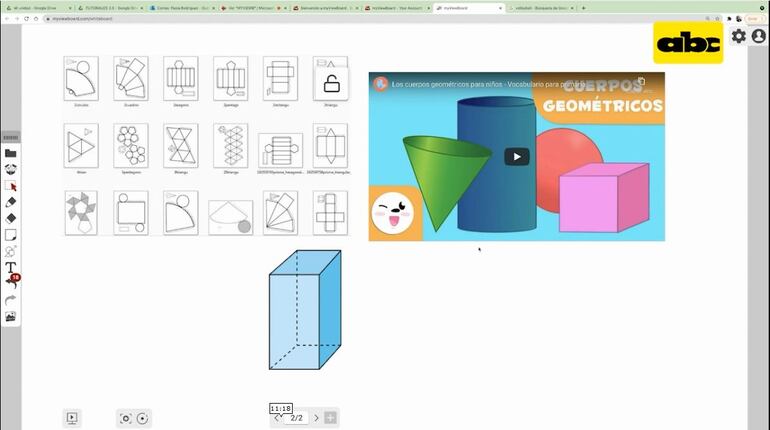This screenshot has height=430, width=770.
Task: Advance to next whiteboard page
Action: pyautogui.click(x=316, y=418)
